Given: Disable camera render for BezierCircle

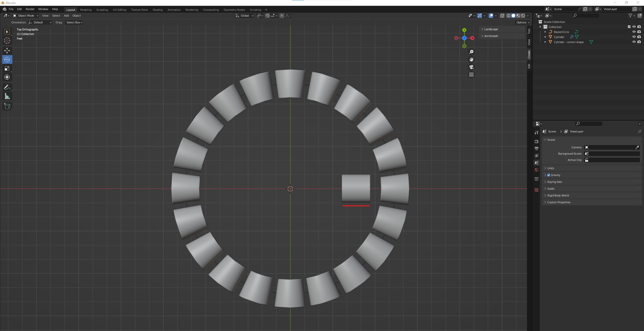Looking at the screenshot, I should pyautogui.click(x=639, y=32).
